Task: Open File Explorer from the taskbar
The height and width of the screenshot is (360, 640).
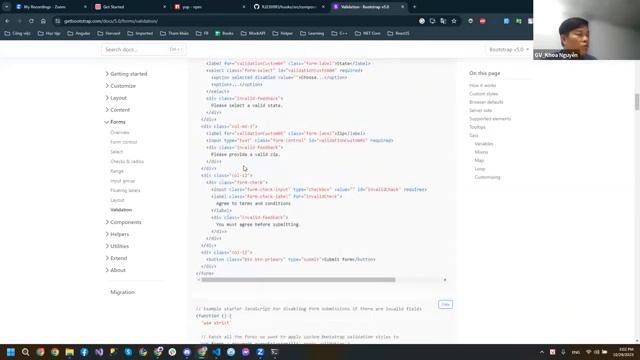Action: 70,352
